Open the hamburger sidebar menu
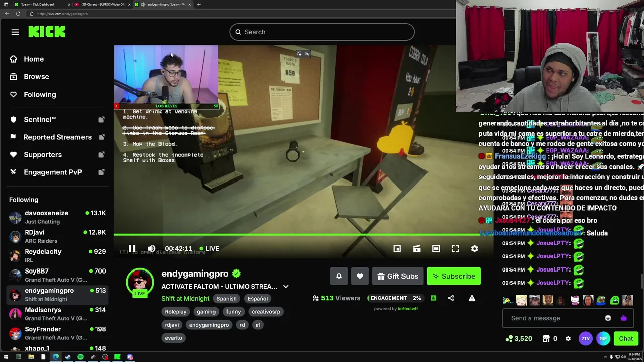This screenshot has width=644, height=362. point(15,32)
